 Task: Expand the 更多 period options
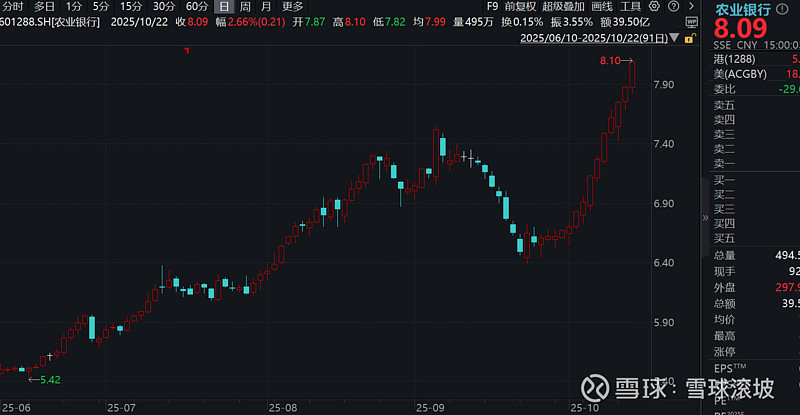292,6
